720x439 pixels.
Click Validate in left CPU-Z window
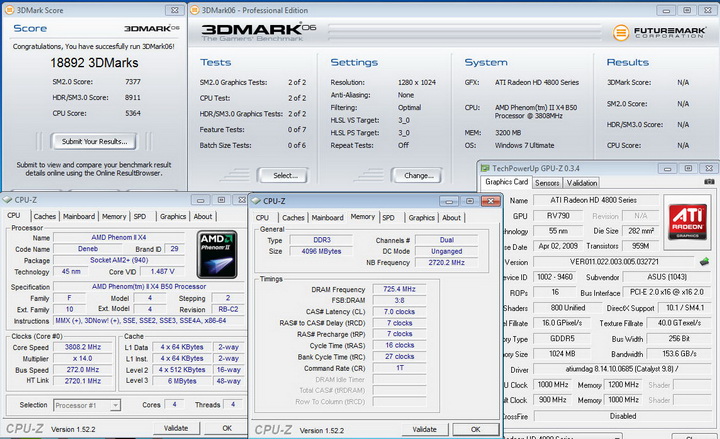tap(176, 428)
